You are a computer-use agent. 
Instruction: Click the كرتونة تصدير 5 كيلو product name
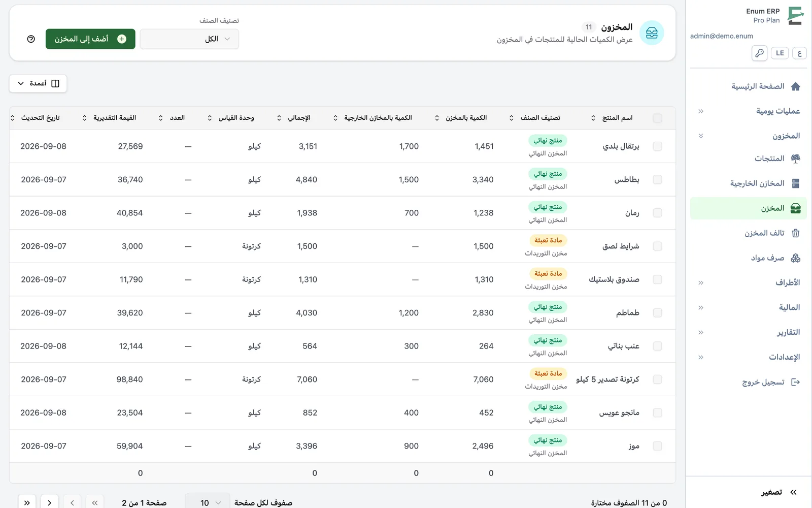tap(607, 379)
